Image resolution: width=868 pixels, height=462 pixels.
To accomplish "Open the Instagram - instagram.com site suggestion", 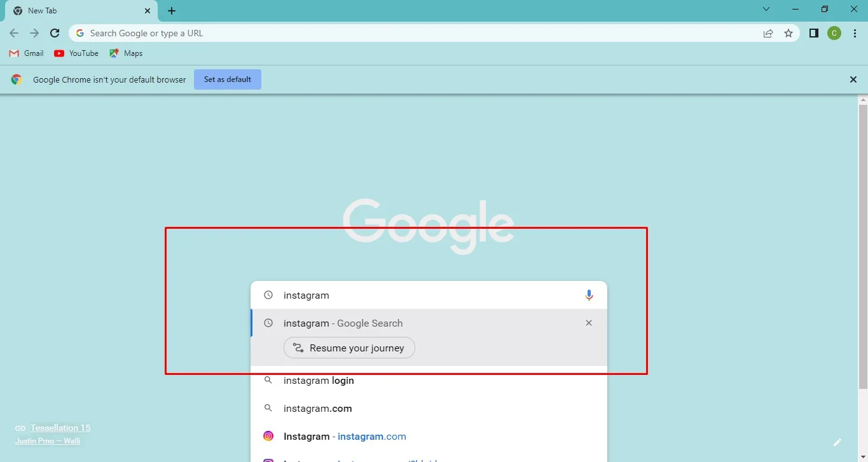I will tap(429, 437).
